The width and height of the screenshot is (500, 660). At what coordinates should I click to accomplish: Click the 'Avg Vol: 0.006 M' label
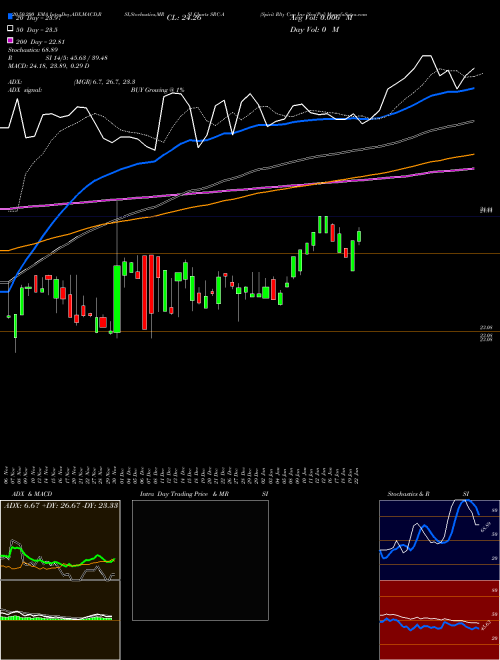(x=321, y=18)
